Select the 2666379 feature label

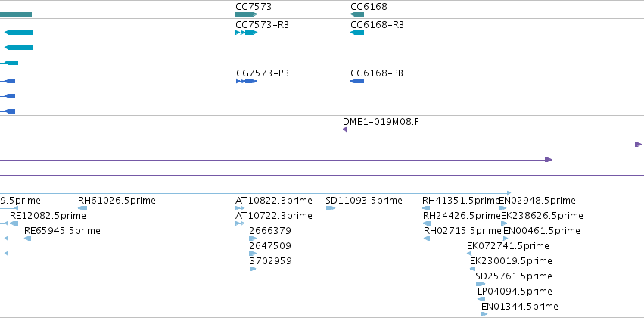coord(270,231)
